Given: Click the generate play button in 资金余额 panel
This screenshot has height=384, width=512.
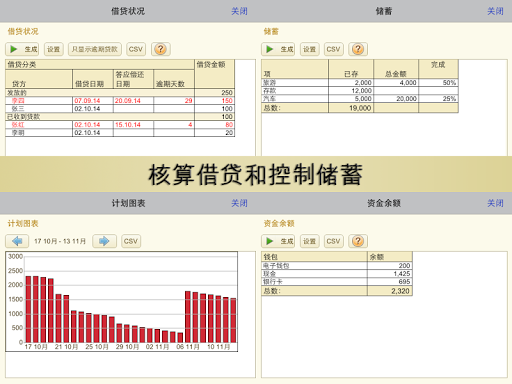Looking at the screenshot, I should (278, 241).
